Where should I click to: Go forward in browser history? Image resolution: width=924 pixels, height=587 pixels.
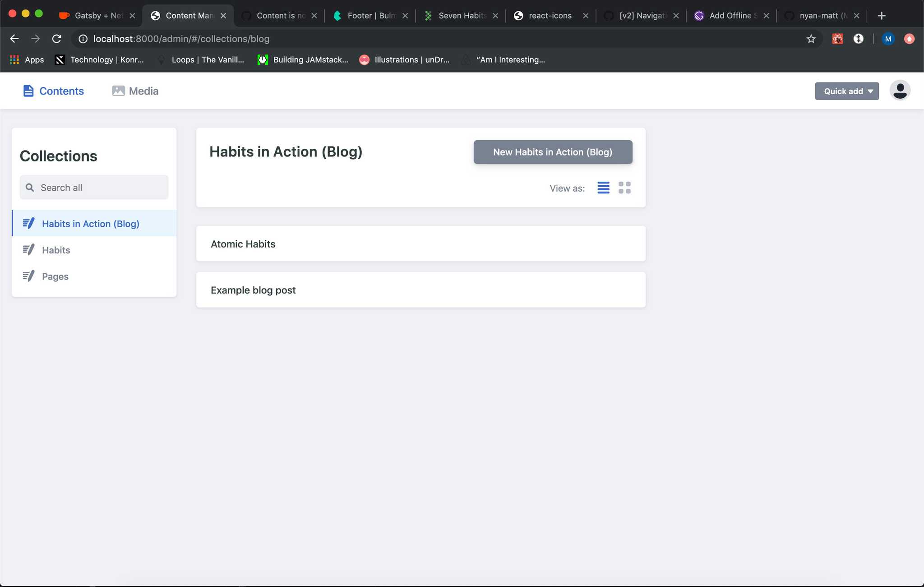[x=35, y=39]
